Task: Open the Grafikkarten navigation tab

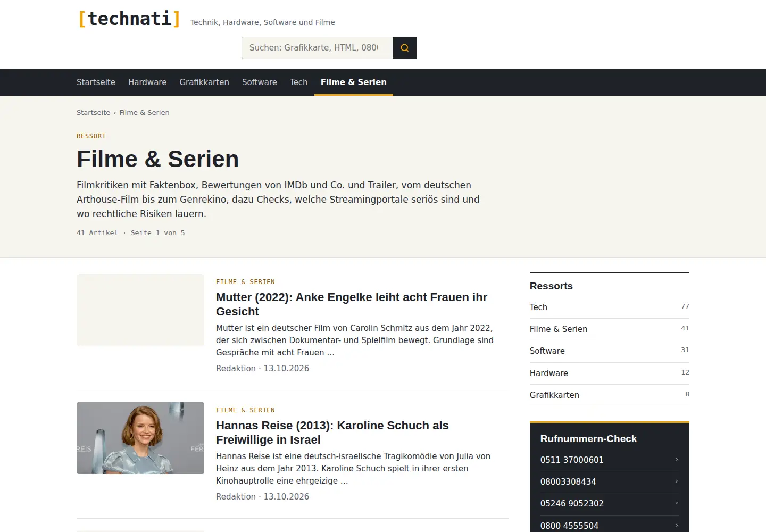Action: tap(204, 82)
